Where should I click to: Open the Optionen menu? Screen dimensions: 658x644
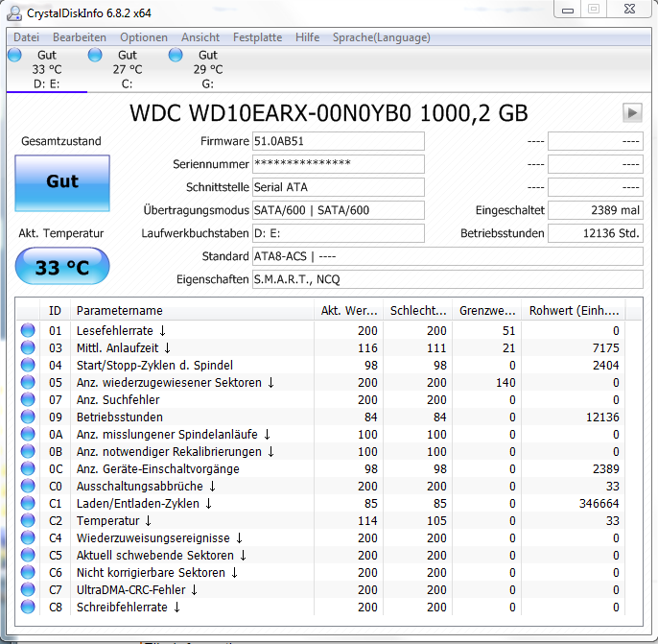coord(144,37)
